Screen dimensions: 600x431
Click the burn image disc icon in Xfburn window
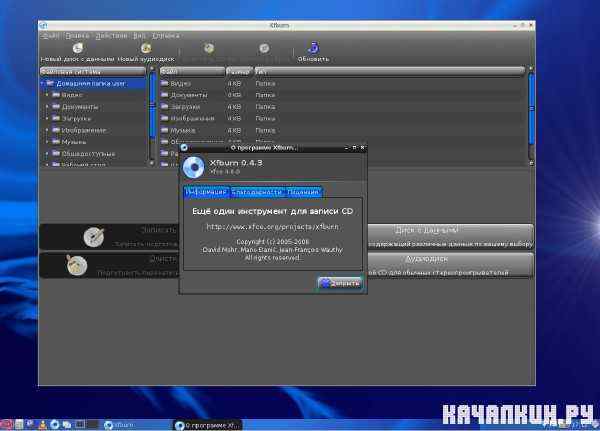[x=94, y=237]
